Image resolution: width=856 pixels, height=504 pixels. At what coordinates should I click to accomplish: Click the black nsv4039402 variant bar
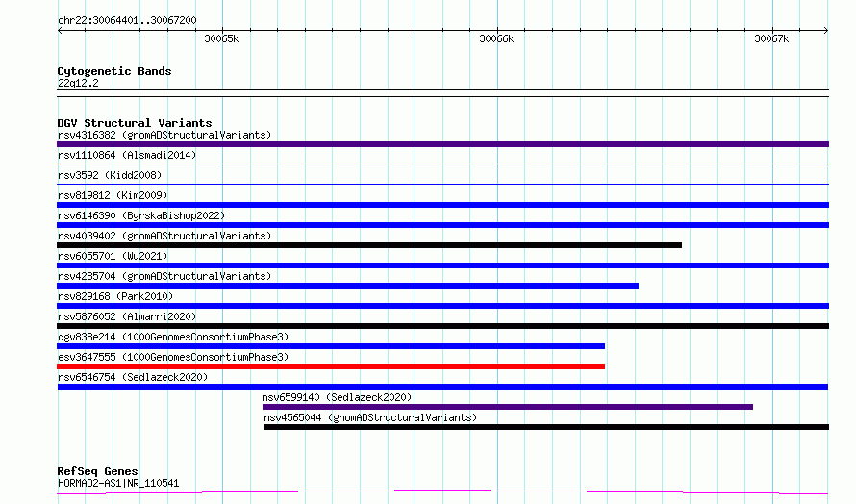pos(369,245)
